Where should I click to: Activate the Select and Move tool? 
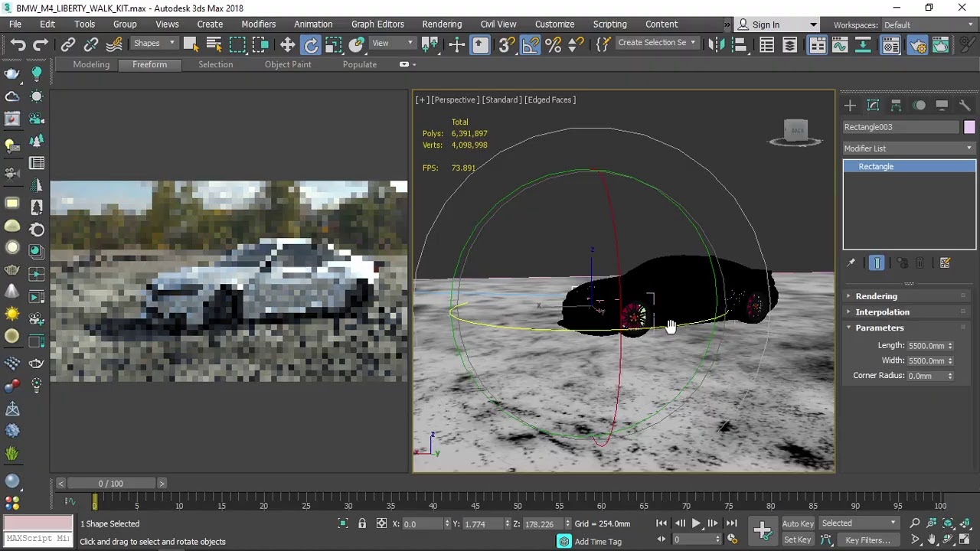pyautogui.click(x=288, y=45)
